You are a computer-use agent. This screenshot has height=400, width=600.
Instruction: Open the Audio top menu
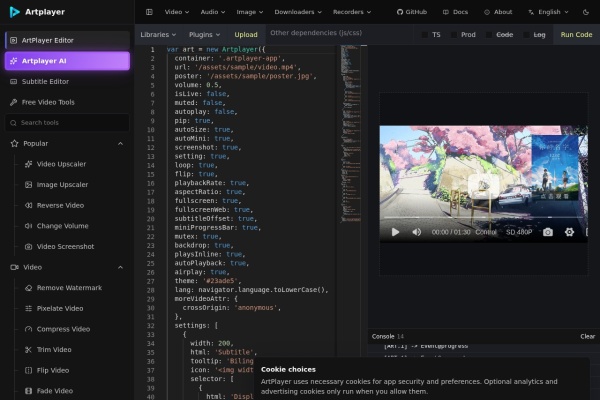pos(213,12)
